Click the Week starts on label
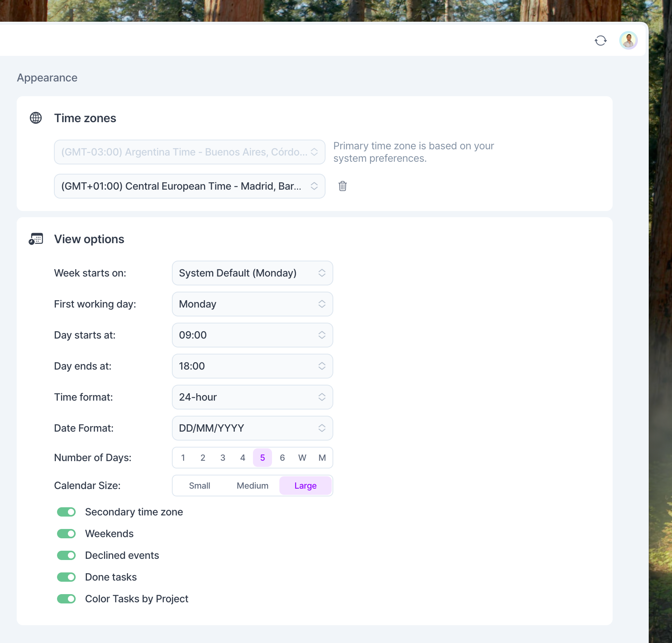Viewport: 672px width, 643px height. click(x=90, y=273)
